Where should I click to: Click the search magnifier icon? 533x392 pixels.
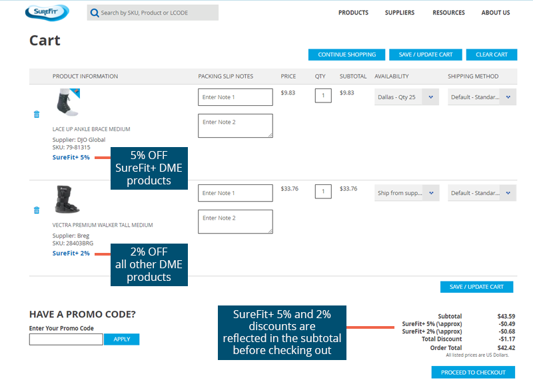[94, 13]
